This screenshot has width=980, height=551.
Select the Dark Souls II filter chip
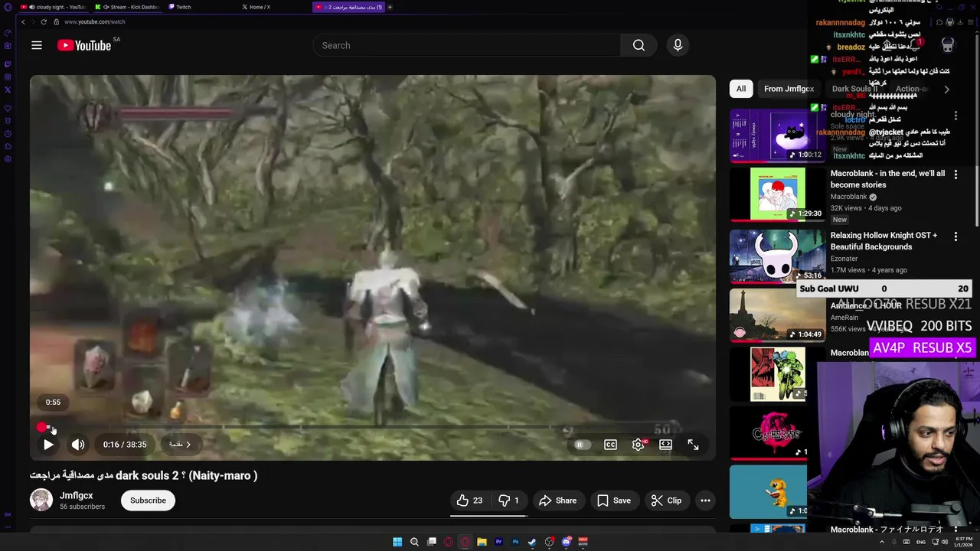854,89
